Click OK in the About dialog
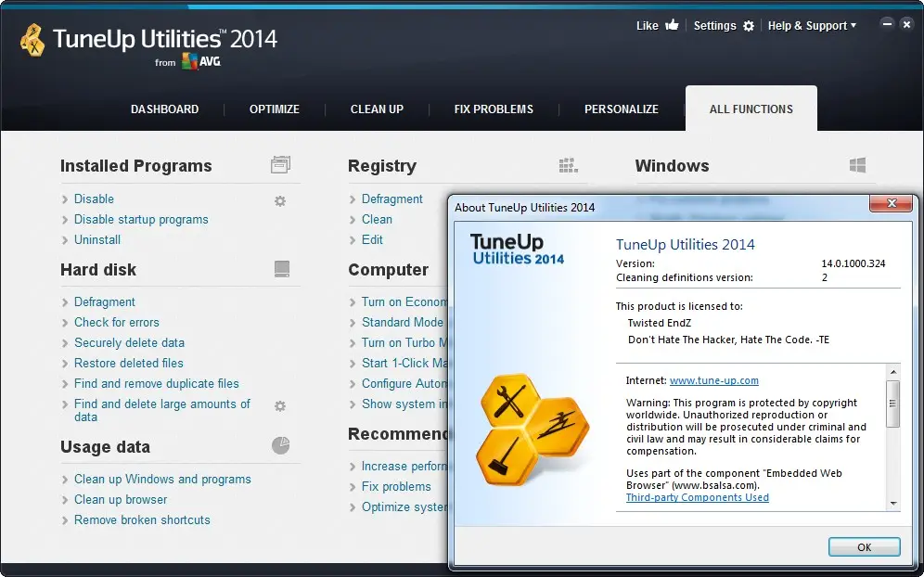 (x=864, y=547)
